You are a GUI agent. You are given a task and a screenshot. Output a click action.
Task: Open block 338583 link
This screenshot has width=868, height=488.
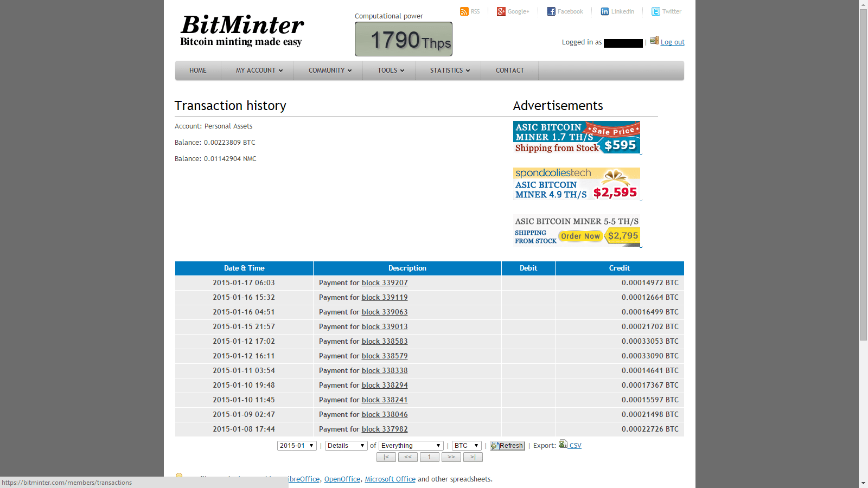point(385,342)
